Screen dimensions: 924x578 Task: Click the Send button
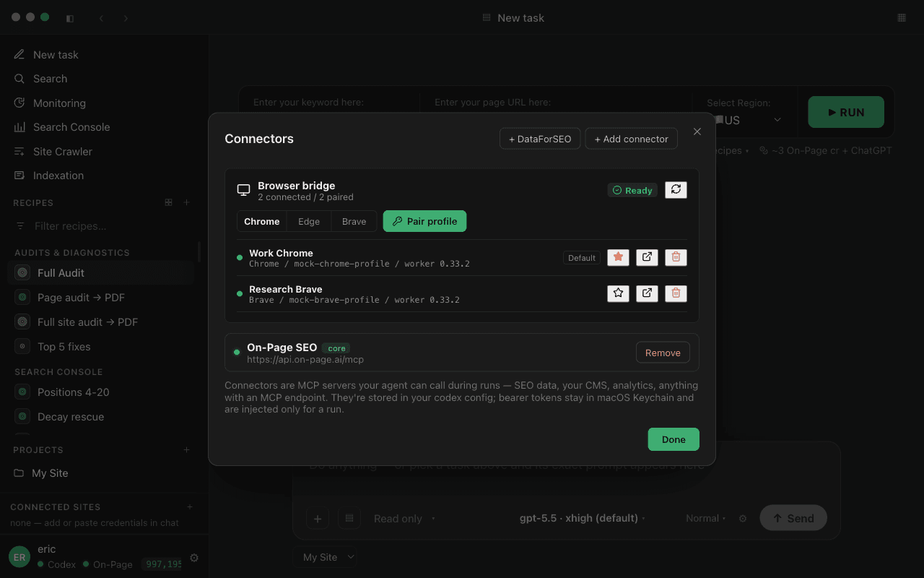793,518
